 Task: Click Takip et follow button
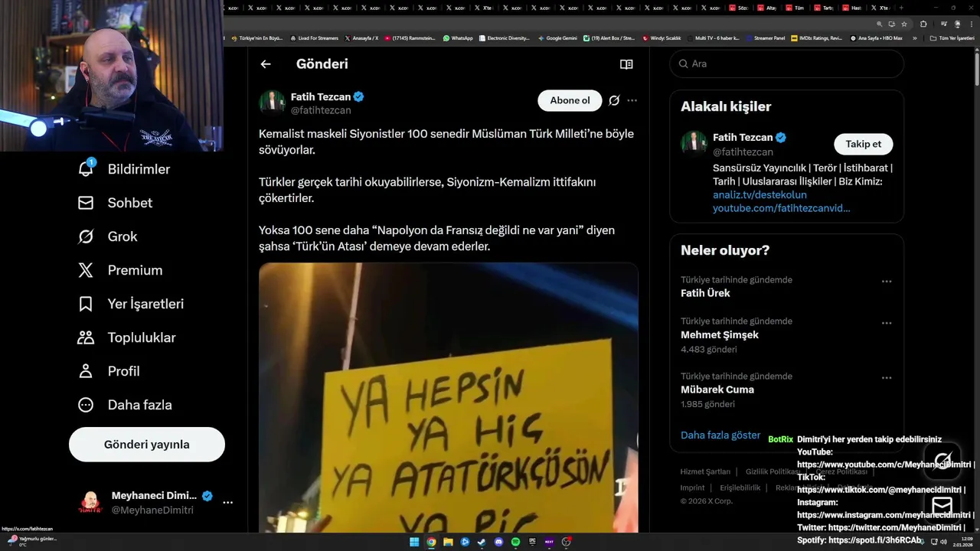863,144
